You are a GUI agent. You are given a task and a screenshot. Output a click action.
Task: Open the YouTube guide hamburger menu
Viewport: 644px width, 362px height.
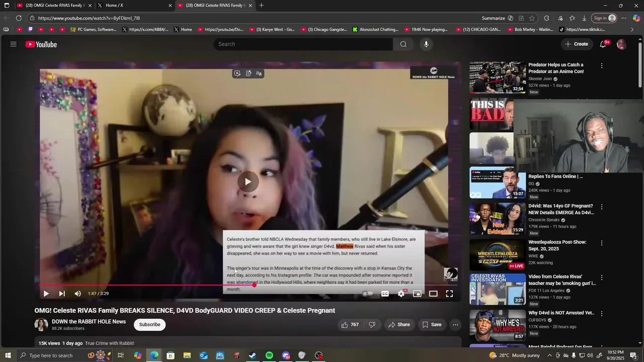[x=14, y=44]
